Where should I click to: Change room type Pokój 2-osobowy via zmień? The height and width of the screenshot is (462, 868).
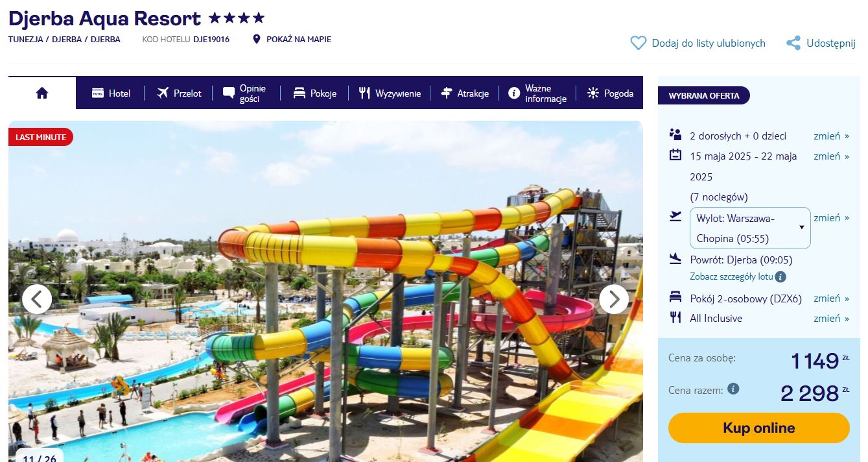click(831, 298)
